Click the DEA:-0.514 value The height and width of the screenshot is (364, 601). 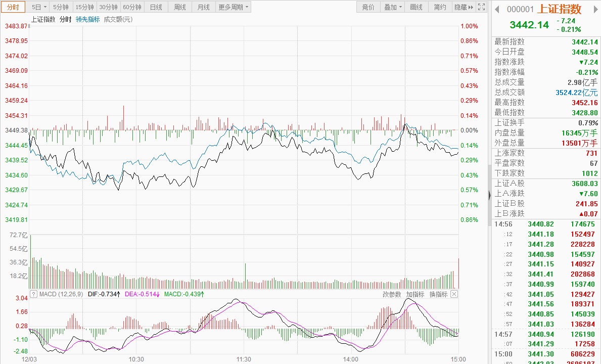[143, 294]
